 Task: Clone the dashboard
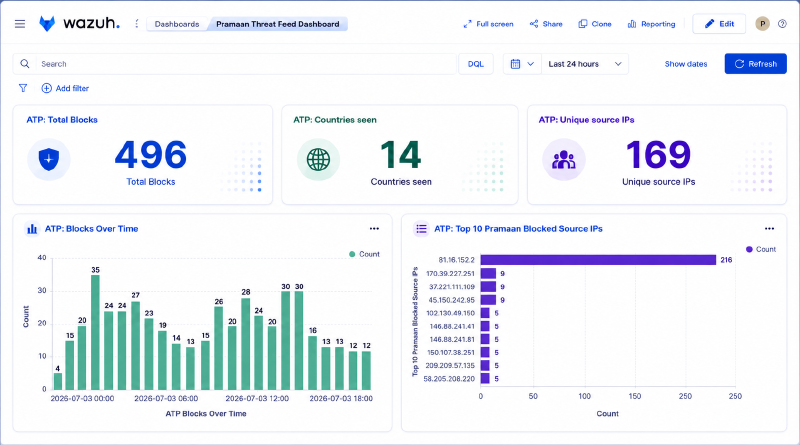(594, 24)
